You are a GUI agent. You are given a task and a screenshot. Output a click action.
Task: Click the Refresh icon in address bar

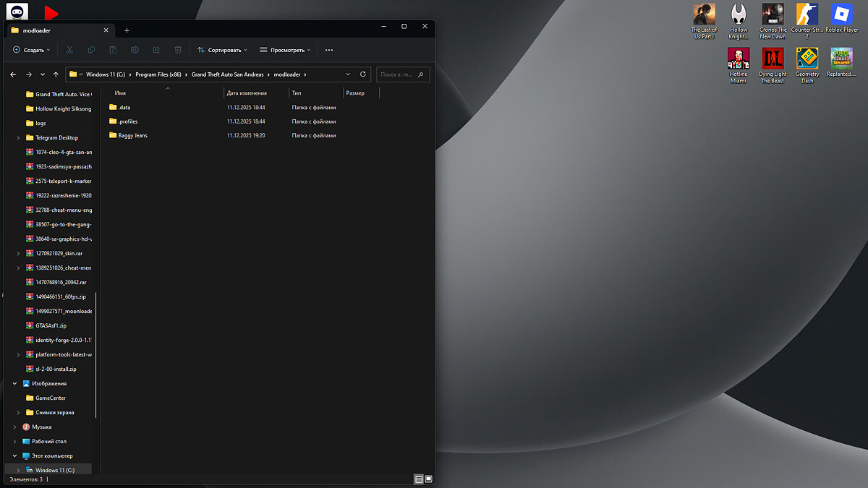coord(363,74)
